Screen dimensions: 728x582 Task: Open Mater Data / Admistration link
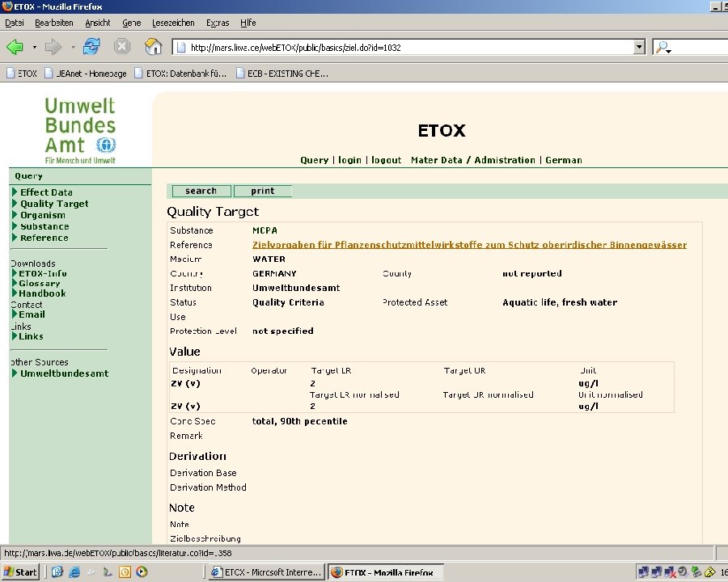pos(473,160)
